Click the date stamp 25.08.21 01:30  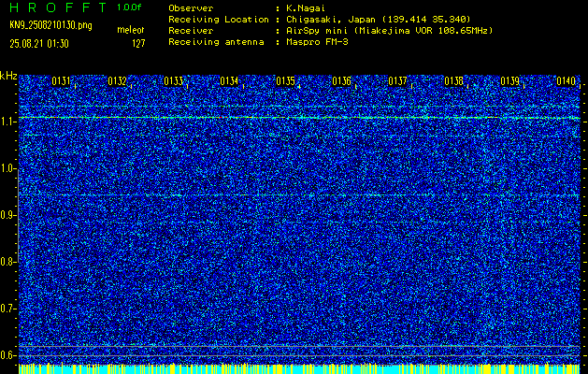tap(39, 44)
